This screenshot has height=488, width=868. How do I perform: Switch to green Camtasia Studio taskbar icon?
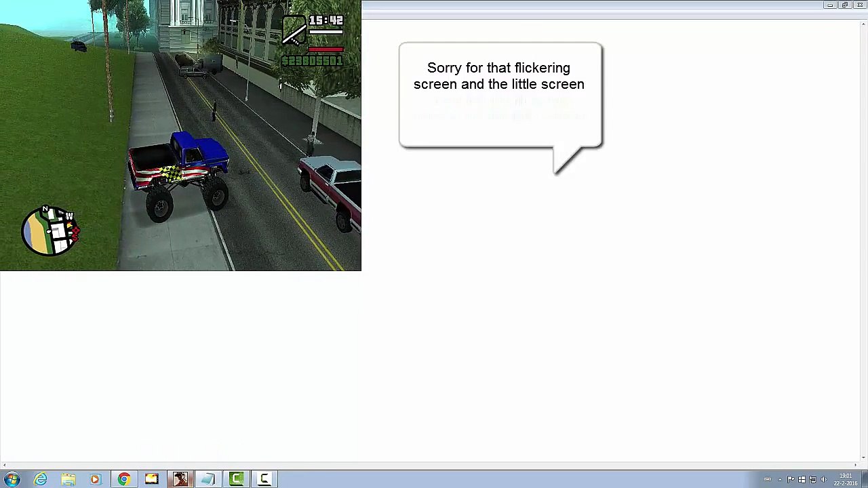pos(237,479)
